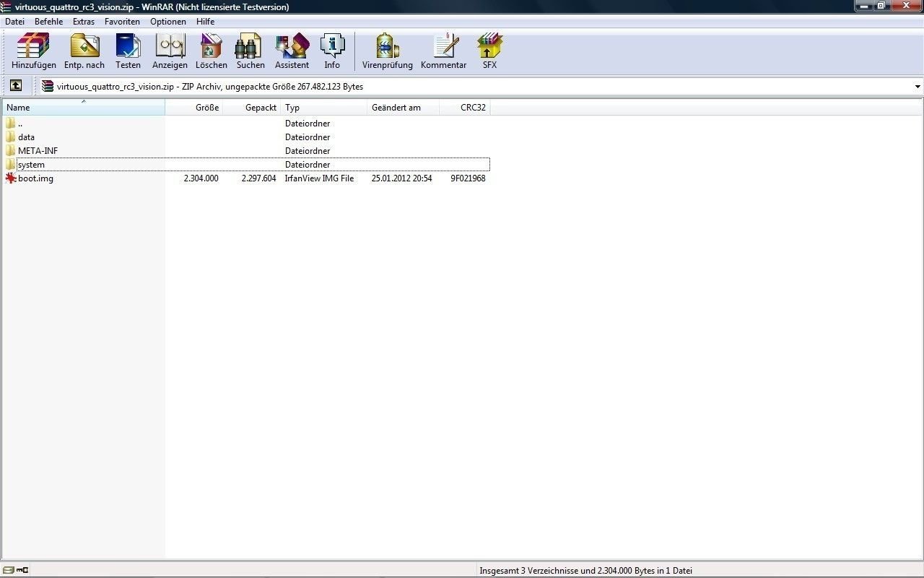Select the data folder name
924x578 pixels.
pos(26,137)
